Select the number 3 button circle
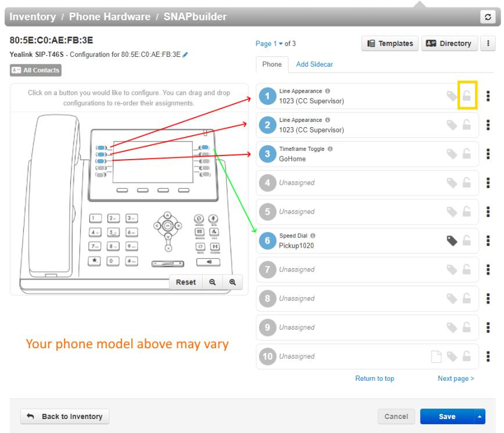 pos(268,154)
